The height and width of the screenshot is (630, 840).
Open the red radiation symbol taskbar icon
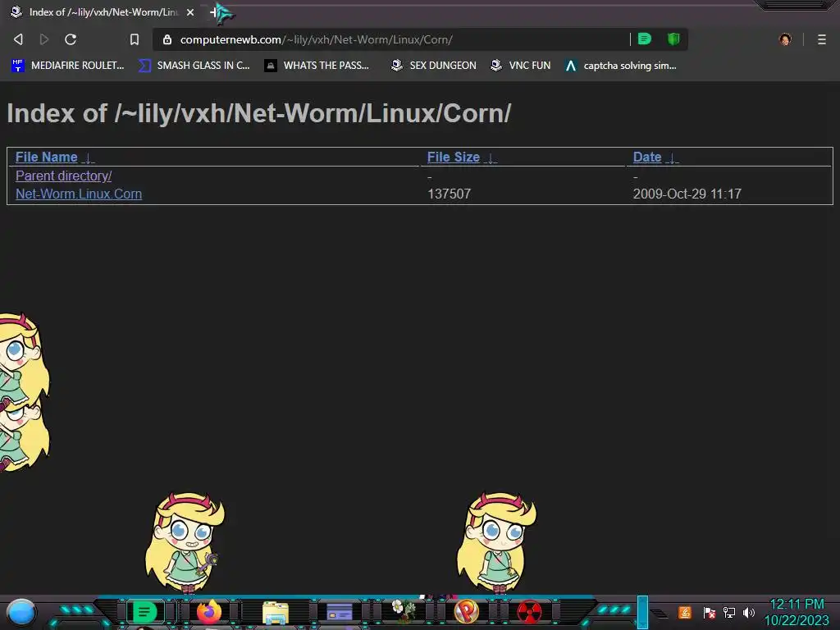(530, 612)
